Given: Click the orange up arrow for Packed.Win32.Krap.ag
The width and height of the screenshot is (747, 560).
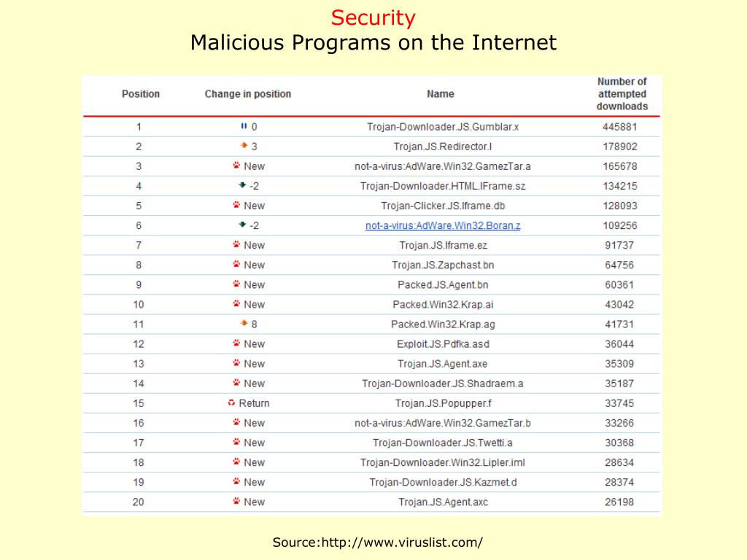Looking at the screenshot, I should point(244,323).
